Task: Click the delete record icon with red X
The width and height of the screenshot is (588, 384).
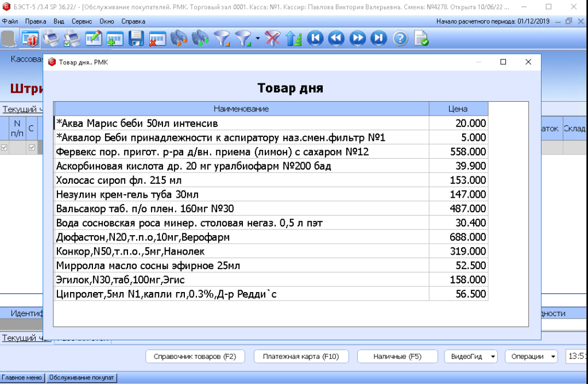Action: [157, 39]
